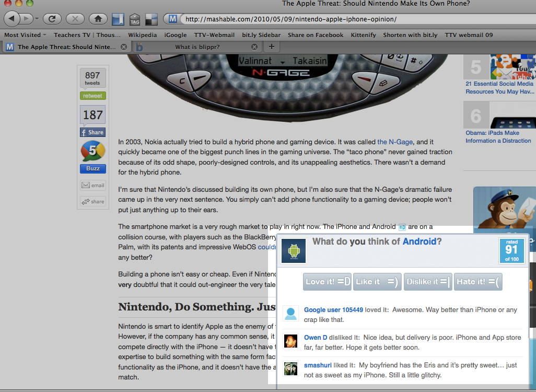Click the email envelope button

tap(92, 186)
